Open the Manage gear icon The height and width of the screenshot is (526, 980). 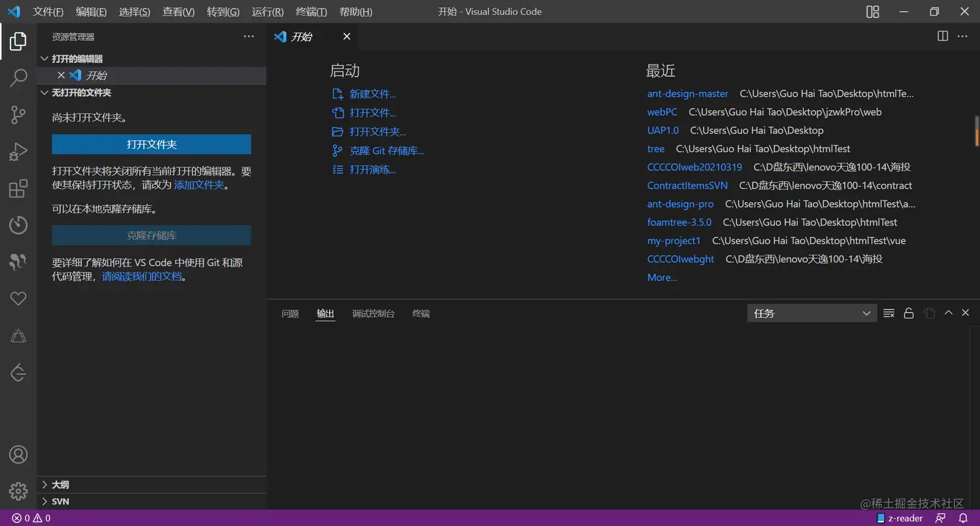pyautogui.click(x=18, y=490)
